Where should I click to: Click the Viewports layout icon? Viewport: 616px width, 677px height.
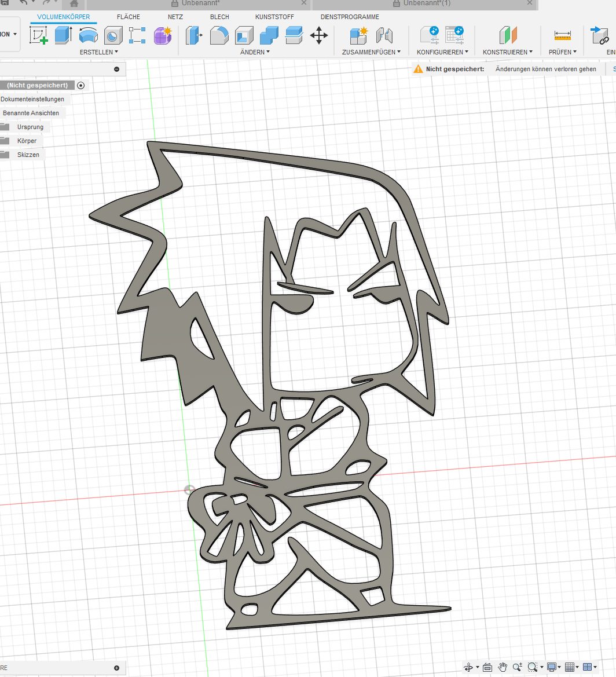tap(588, 668)
